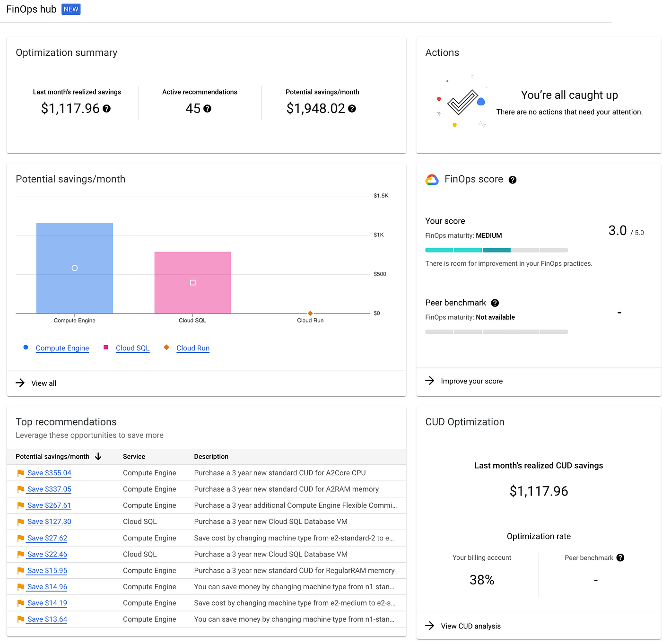Click the Service column header
The height and width of the screenshot is (644, 662).
tap(134, 457)
